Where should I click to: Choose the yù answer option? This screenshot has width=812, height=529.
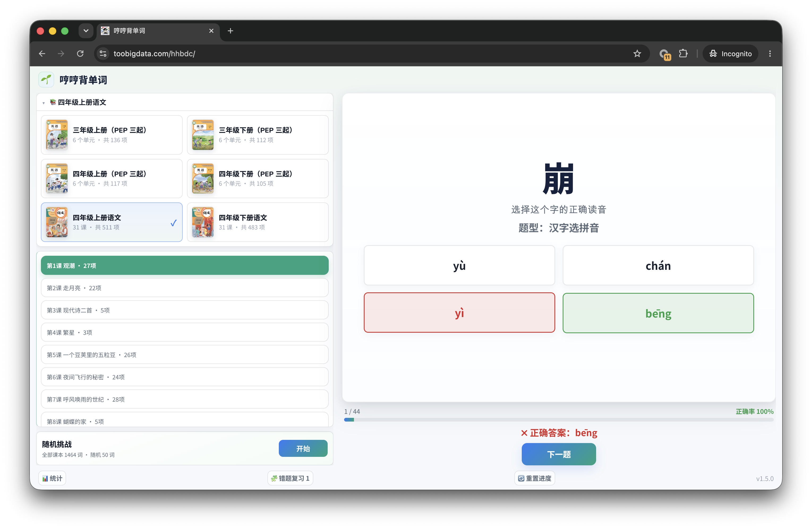point(459,265)
